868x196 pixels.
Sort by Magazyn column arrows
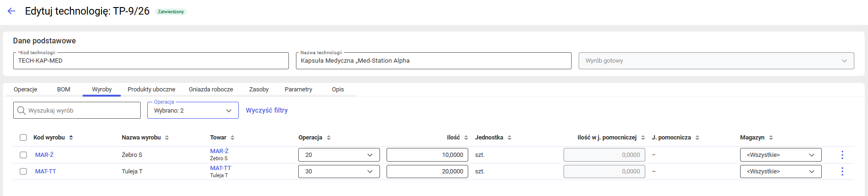(x=771, y=138)
